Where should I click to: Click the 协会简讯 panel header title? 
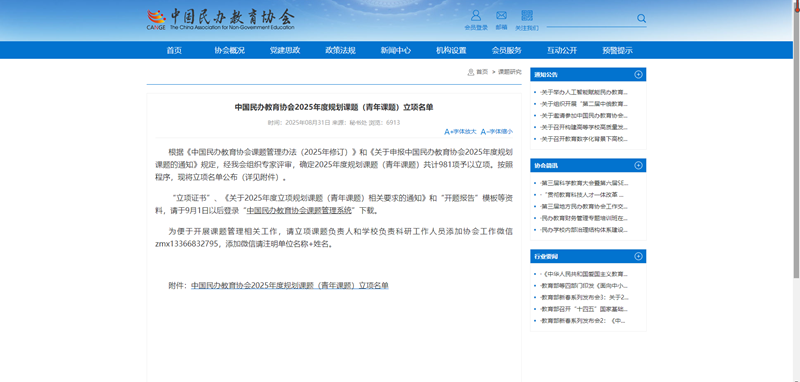click(x=546, y=165)
